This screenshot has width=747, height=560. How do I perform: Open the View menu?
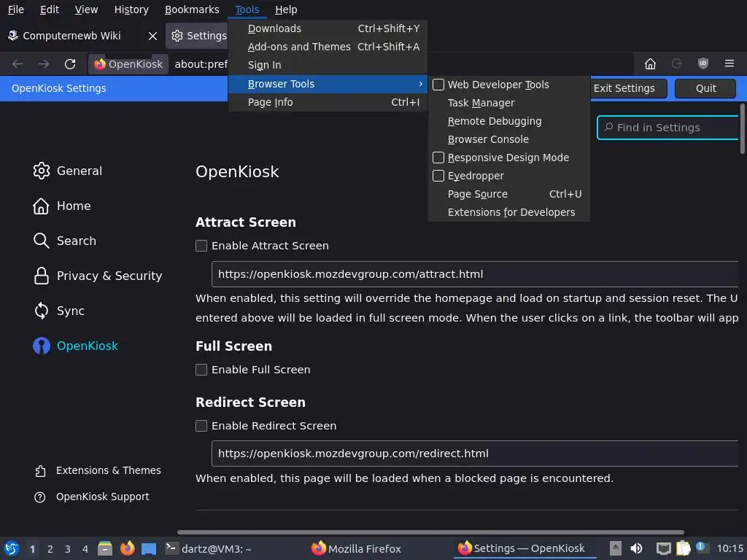click(x=86, y=9)
